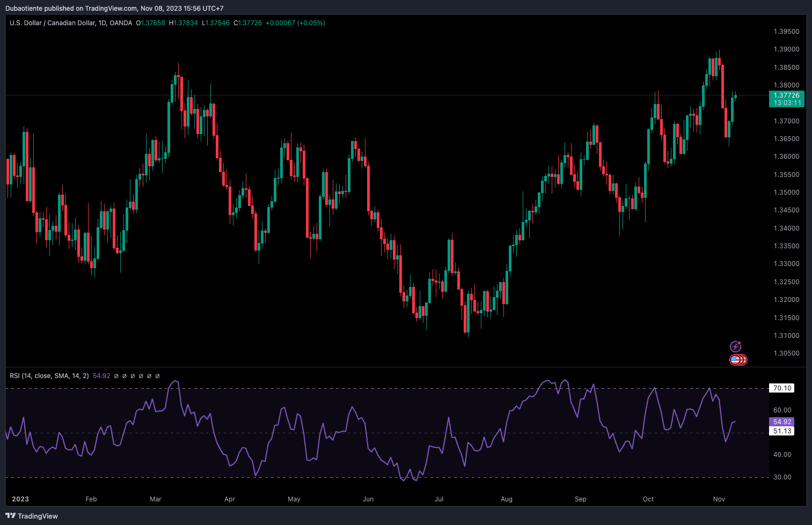Click the 1.30500 price scale level
Screen dimensions: 812x525
pyautogui.click(x=786, y=353)
